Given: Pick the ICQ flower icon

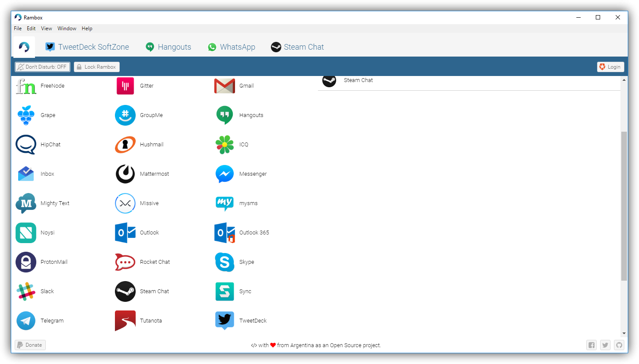Looking at the screenshot, I should point(225,145).
